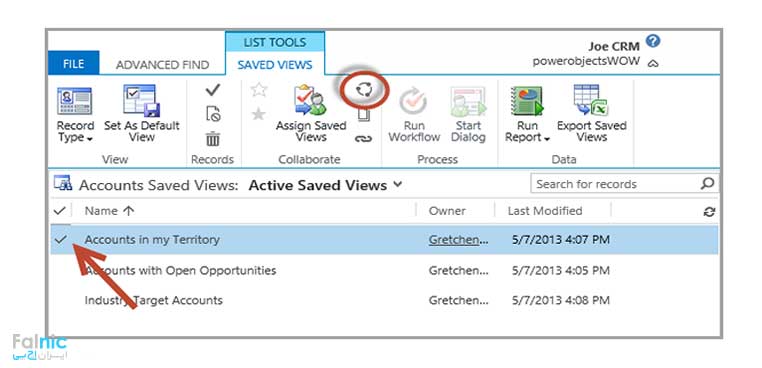Screen dimensions: 762x368
Task: Sort by the Last Modified column header
Action: (544, 211)
